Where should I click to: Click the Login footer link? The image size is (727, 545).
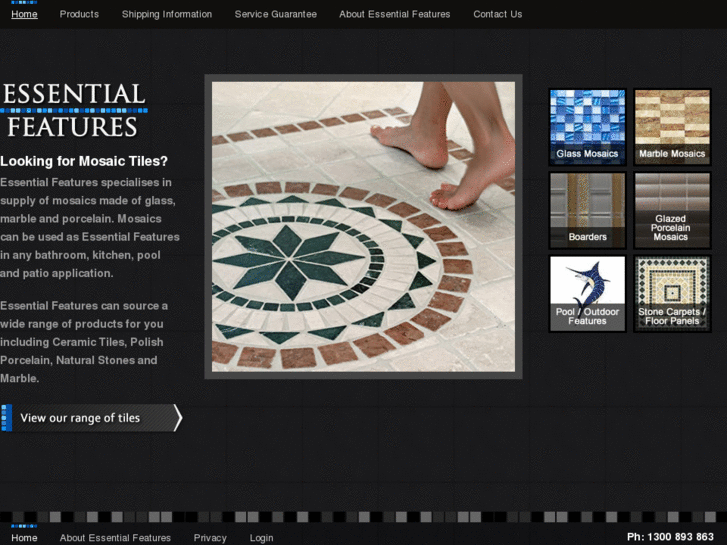point(261,538)
